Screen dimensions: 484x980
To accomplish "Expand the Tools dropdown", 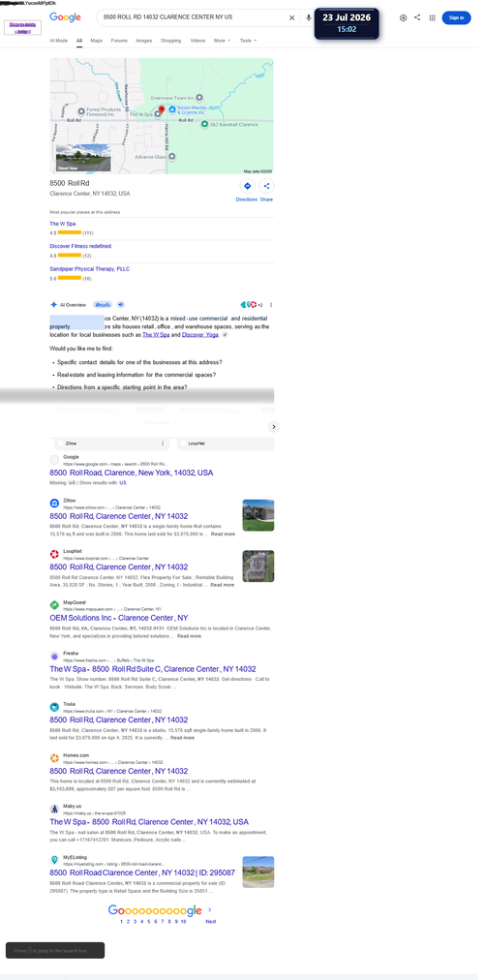I will (x=248, y=41).
